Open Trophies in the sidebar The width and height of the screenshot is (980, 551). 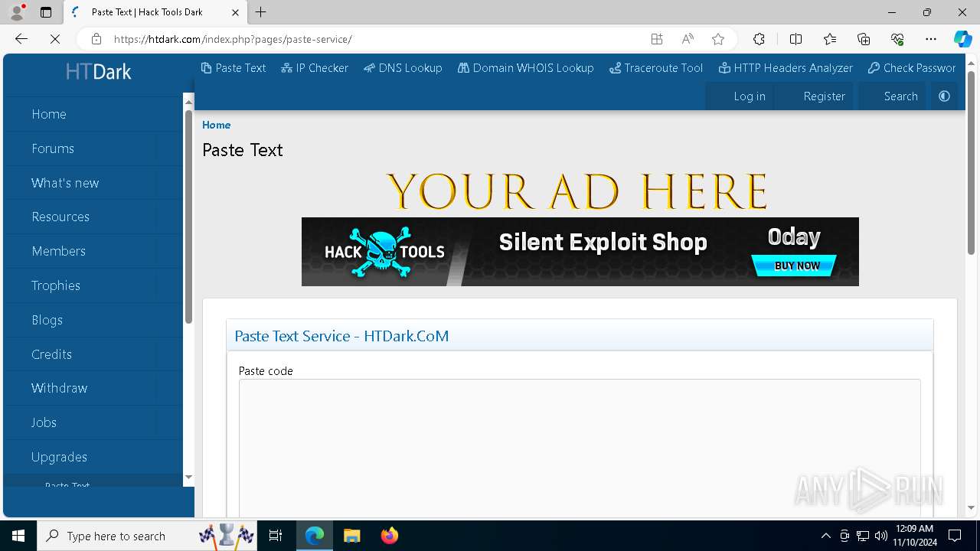coord(56,285)
